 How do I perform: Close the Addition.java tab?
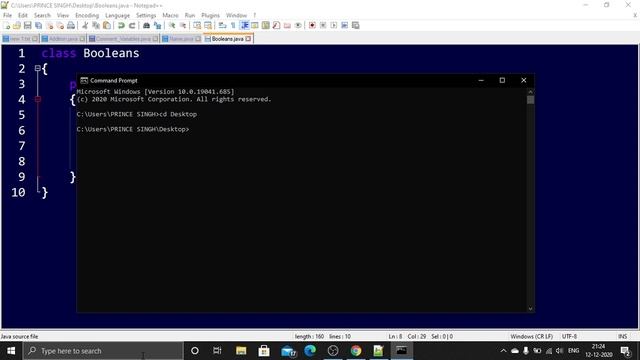(x=82, y=39)
